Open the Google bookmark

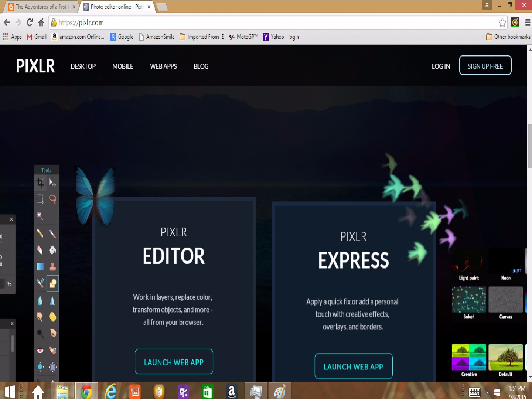[x=122, y=37]
